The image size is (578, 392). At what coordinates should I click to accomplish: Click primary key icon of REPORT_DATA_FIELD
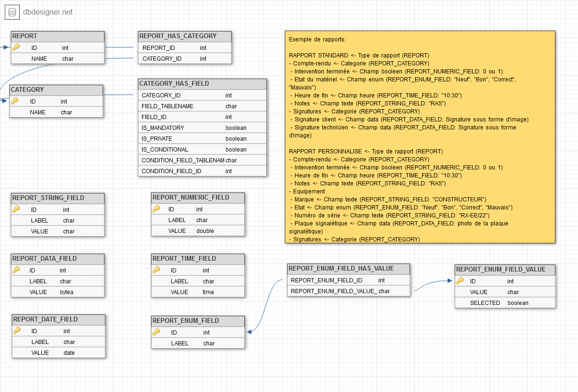click(16, 270)
